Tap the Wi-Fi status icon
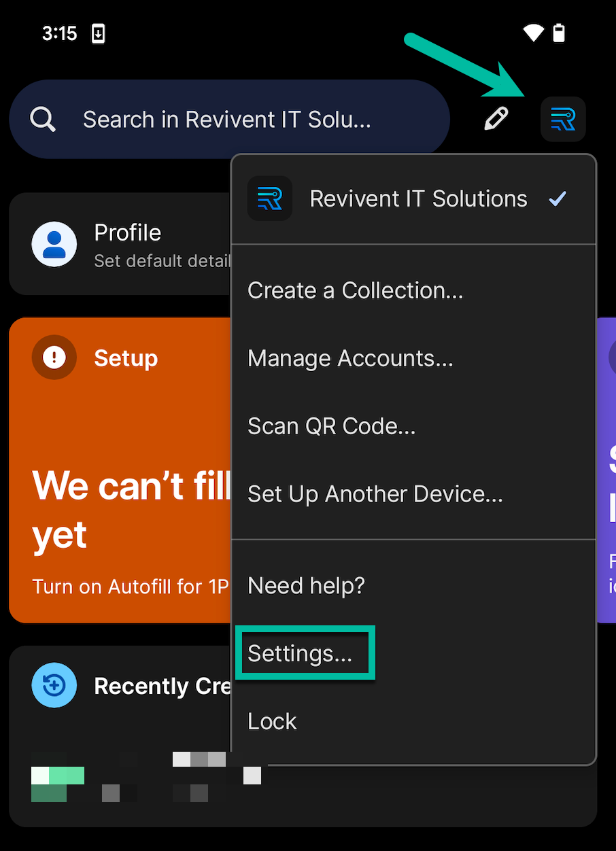 (x=534, y=33)
